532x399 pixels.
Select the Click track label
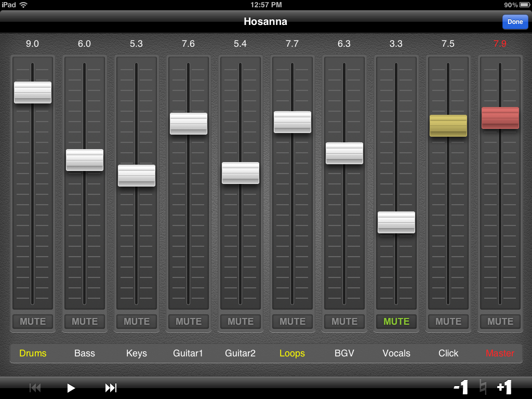[x=448, y=353]
